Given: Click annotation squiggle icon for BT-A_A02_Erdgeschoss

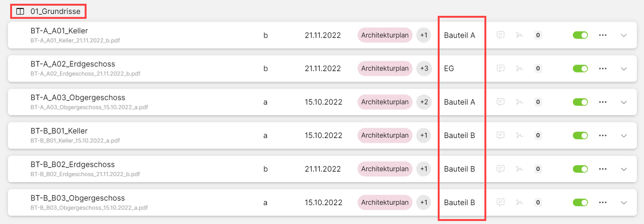Looking at the screenshot, I should pos(519,69).
